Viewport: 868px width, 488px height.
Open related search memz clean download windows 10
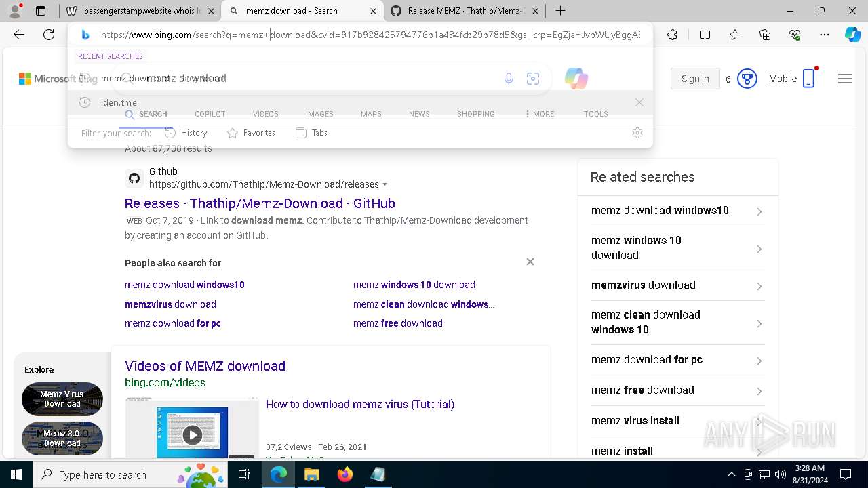tap(677, 322)
